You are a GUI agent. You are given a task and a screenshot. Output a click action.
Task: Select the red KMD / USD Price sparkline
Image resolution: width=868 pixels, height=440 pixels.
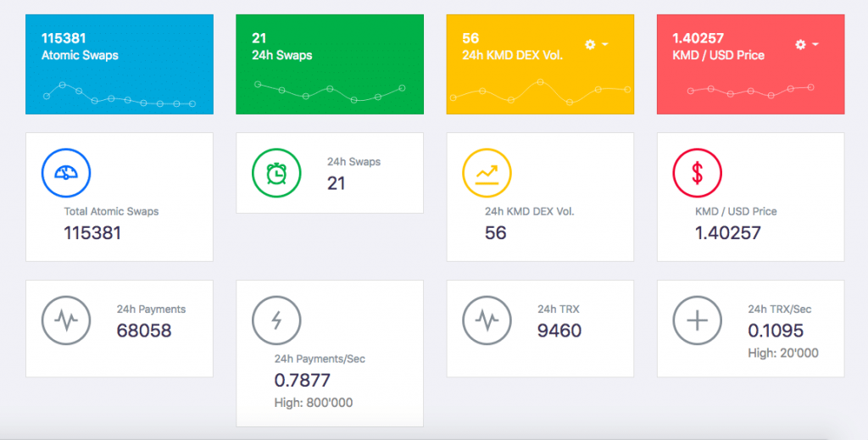(x=751, y=91)
